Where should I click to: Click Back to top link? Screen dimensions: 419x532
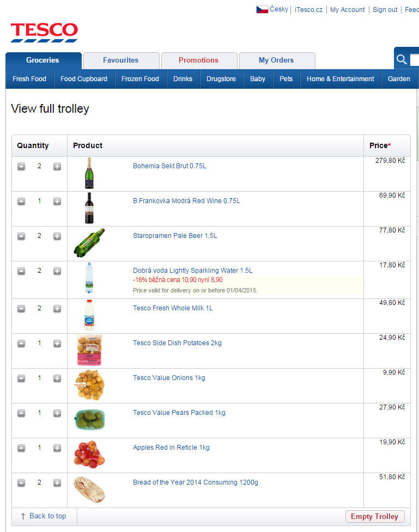[x=47, y=516]
